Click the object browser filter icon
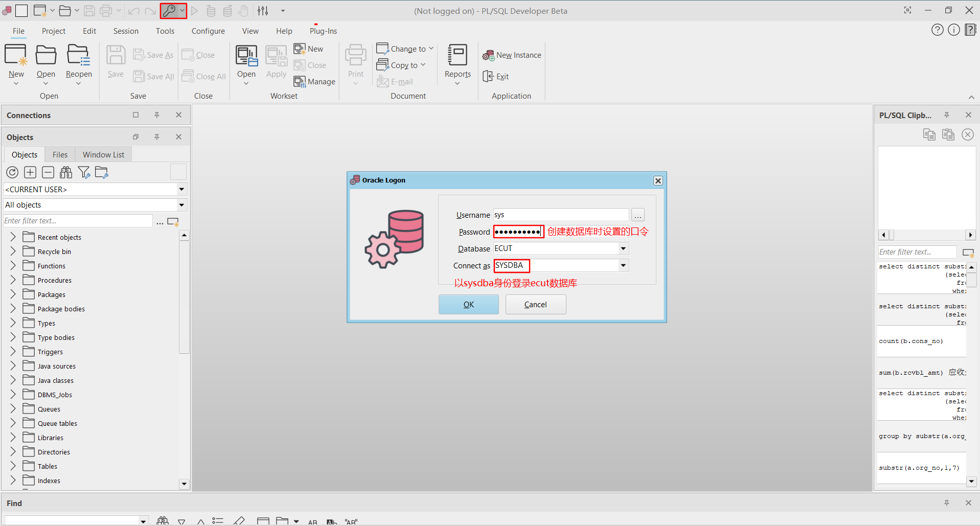980x526 pixels. click(x=84, y=173)
